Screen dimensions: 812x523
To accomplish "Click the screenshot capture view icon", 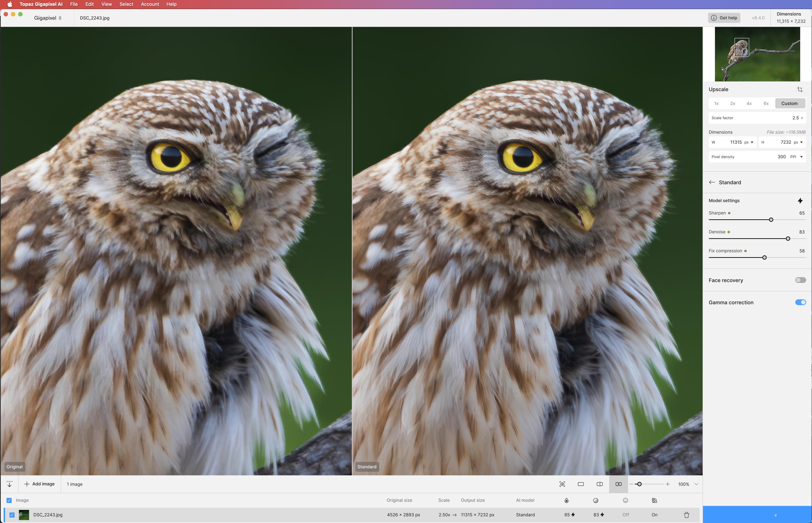I will [562, 484].
